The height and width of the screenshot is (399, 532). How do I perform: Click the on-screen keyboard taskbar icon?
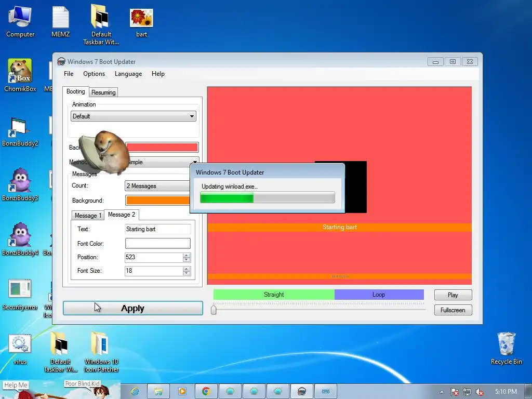pyautogui.click(x=326, y=392)
